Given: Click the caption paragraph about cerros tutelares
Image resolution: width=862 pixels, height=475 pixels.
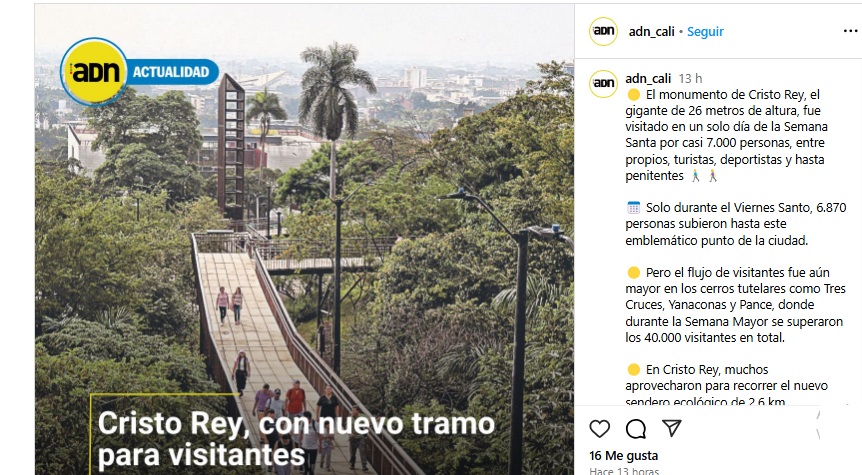Looking at the screenshot, I should 735,305.
